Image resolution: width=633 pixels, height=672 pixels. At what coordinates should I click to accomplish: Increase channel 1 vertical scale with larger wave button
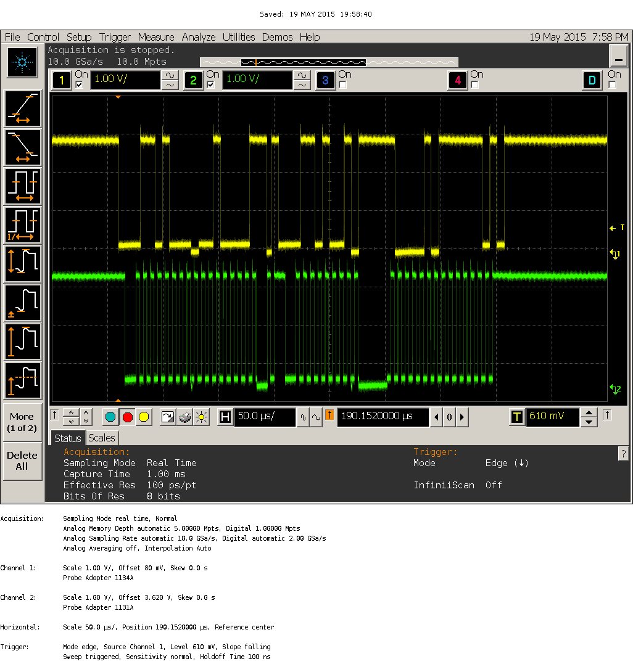[170, 75]
